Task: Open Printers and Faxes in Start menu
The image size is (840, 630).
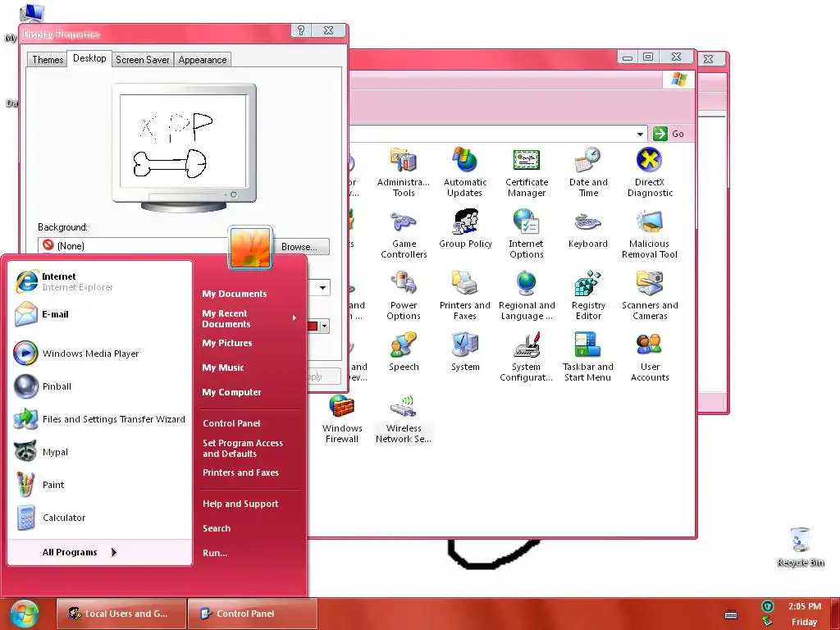Action: tap(240, 472)
